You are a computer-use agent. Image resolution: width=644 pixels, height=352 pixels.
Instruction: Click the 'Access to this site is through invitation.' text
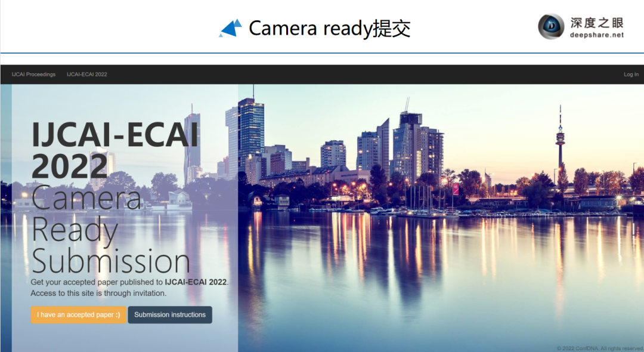click(x=98, y=294)
